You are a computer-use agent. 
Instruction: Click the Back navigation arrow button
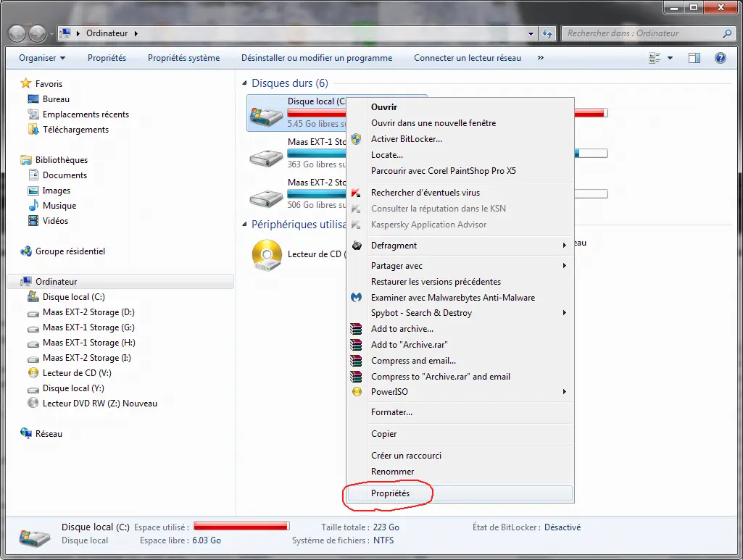[17, 33]
